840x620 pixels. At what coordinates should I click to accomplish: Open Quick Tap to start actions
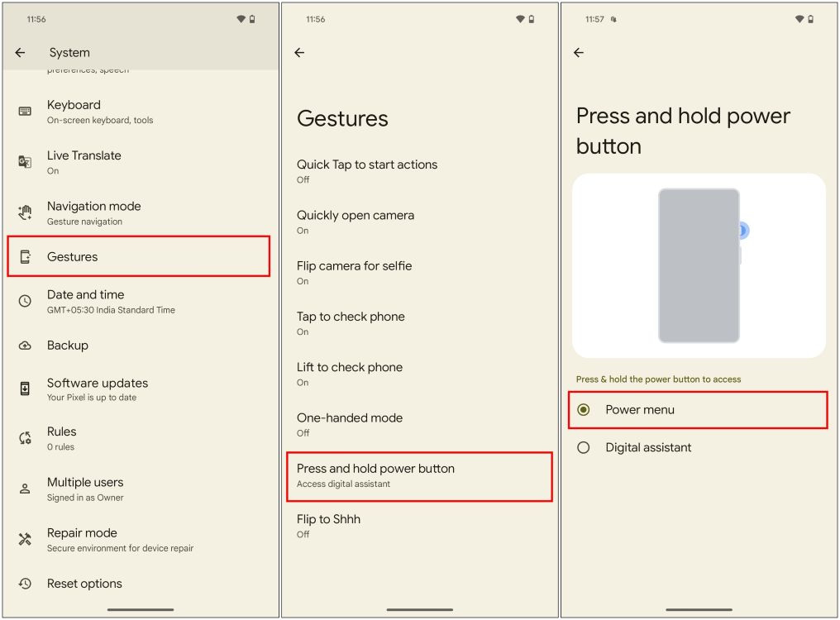[419, 171]
